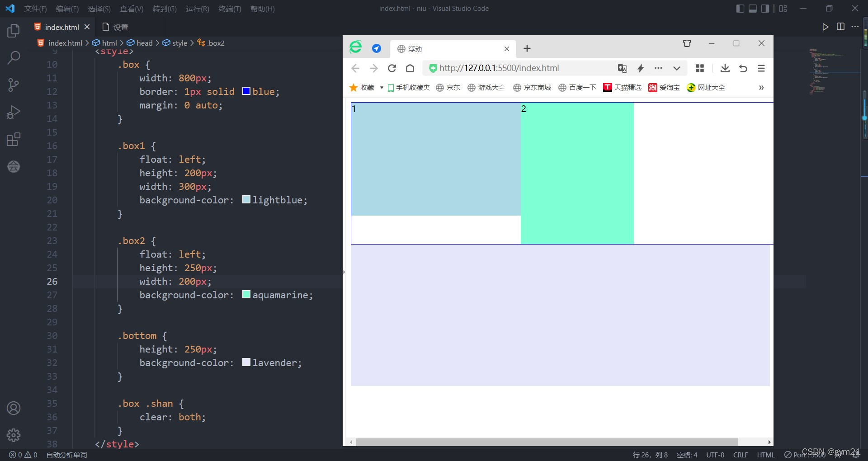The height and width of the screenshot is (461, 868).
Task: Click .box2 in the breadcrumb
Action: [216, 43]
